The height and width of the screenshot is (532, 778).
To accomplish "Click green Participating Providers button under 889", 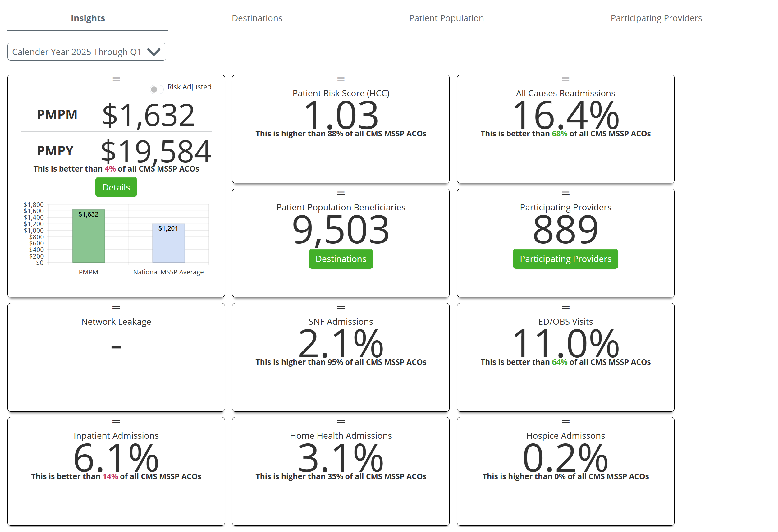I will (x=565, y=259).
